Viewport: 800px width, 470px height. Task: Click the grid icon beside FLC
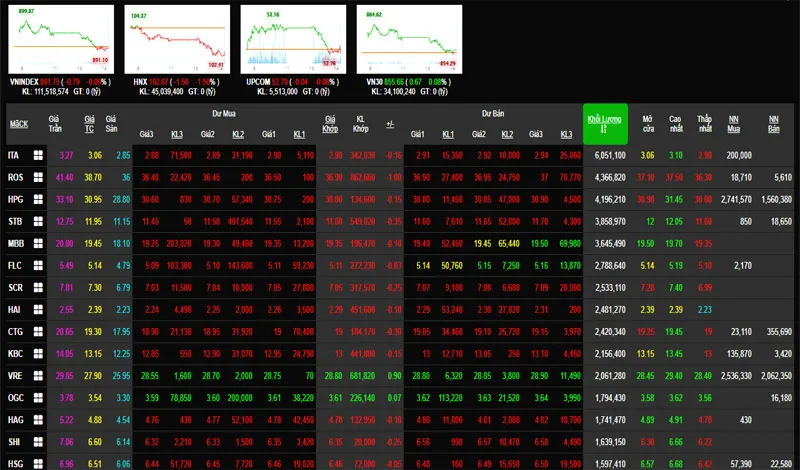[38, 265]
